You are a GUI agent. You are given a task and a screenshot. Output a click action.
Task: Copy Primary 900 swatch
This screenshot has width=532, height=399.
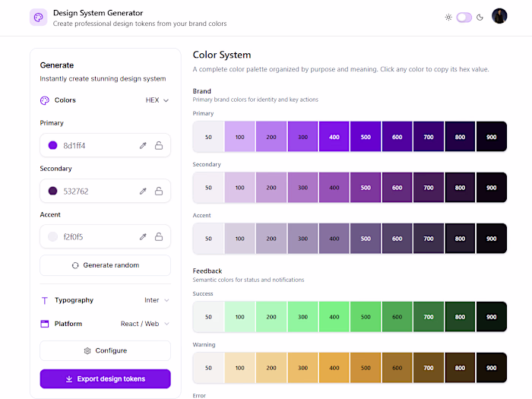492,136
